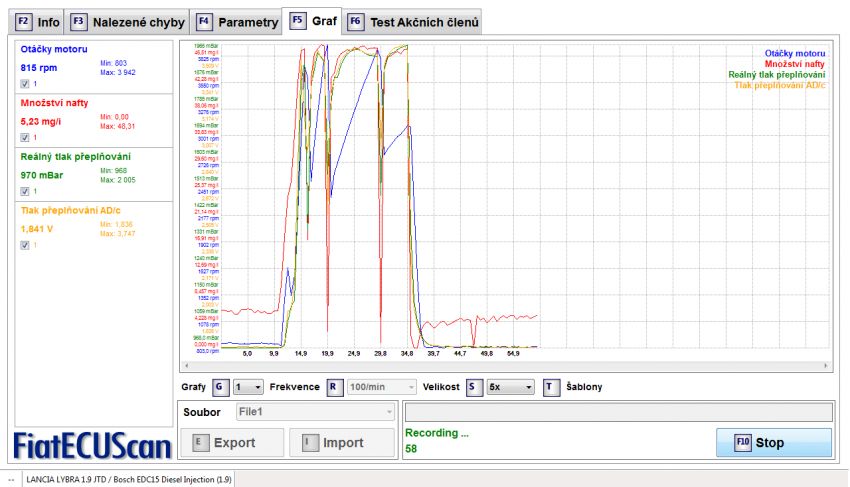Go to the Parametry tab

[x=238, y=21]
